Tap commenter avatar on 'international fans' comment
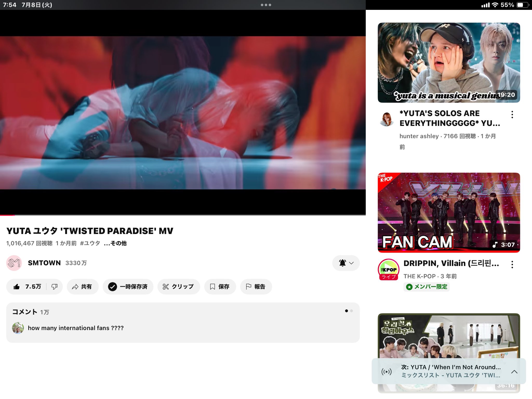 point(18,328)
